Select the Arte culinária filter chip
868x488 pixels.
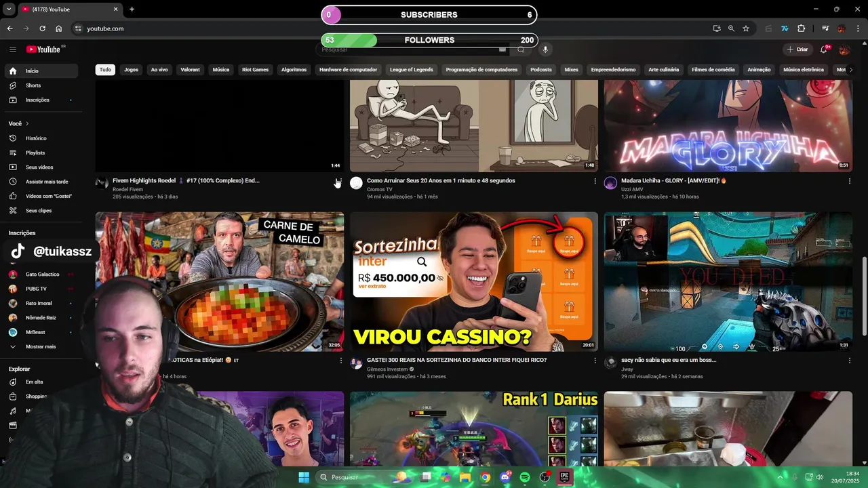tap(664, 70)
